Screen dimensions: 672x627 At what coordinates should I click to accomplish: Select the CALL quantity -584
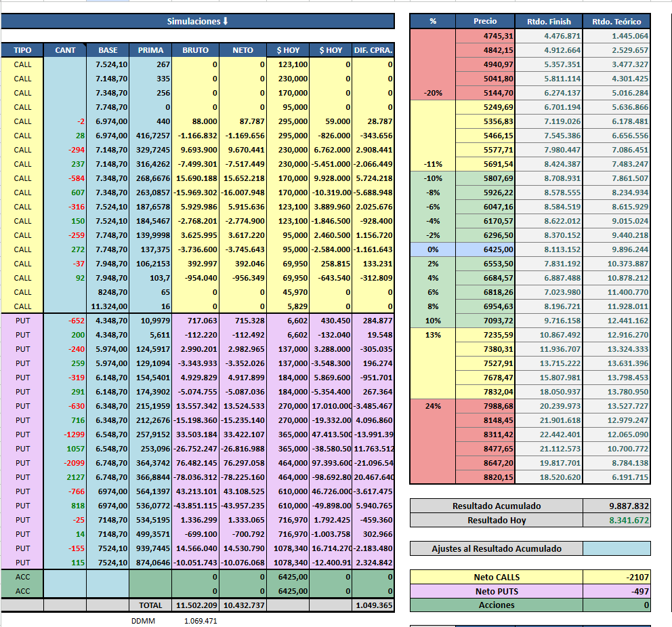tap(65, 178)
